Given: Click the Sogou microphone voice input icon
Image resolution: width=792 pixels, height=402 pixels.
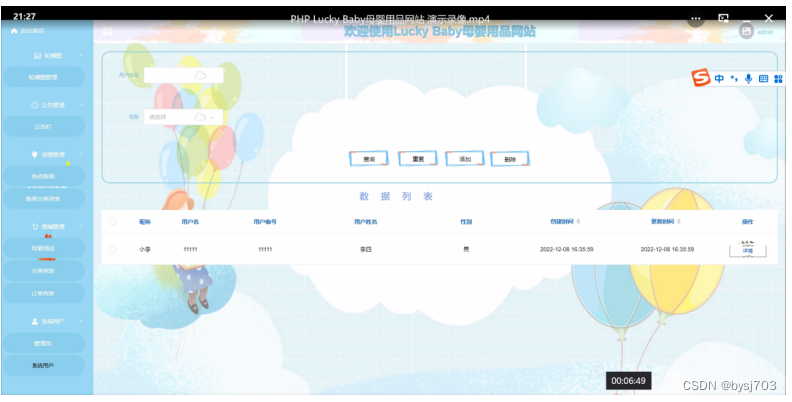Looking at the screenshot, I should coord(749,78).
